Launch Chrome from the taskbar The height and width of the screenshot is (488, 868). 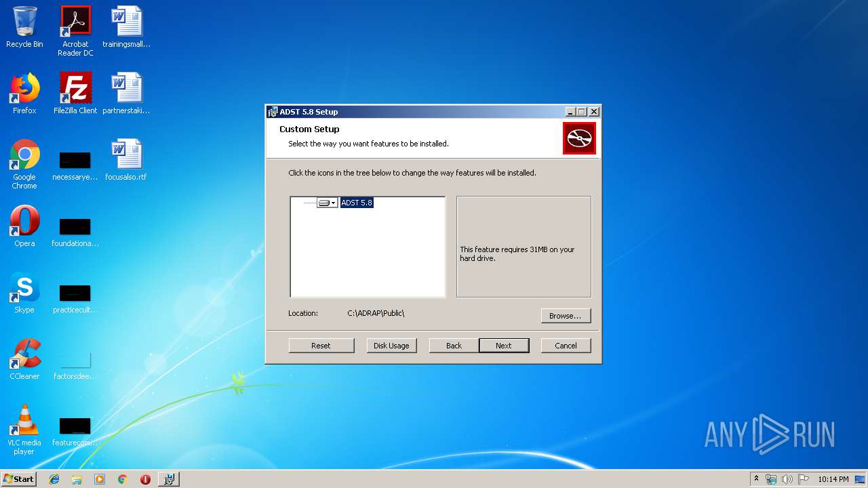click(x=122, y=479)
